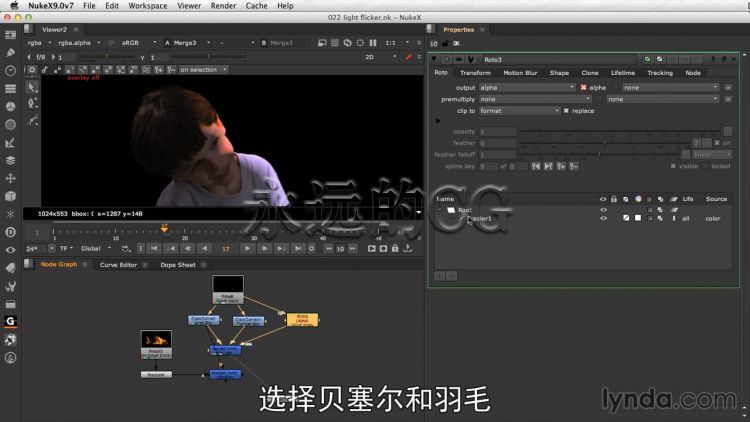Choose the brush stroke tool under Bezier
Image resolution: width=750 pixels, height=422 pixels.
point(32,121)
